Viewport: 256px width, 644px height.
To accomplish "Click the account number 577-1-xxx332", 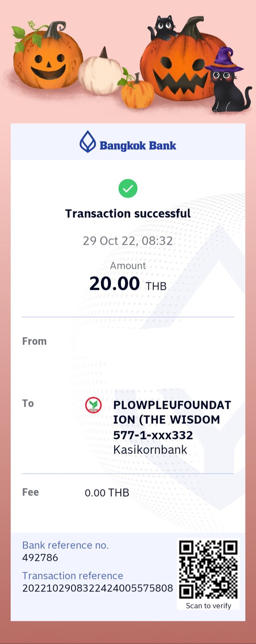I will pos(153,435).
